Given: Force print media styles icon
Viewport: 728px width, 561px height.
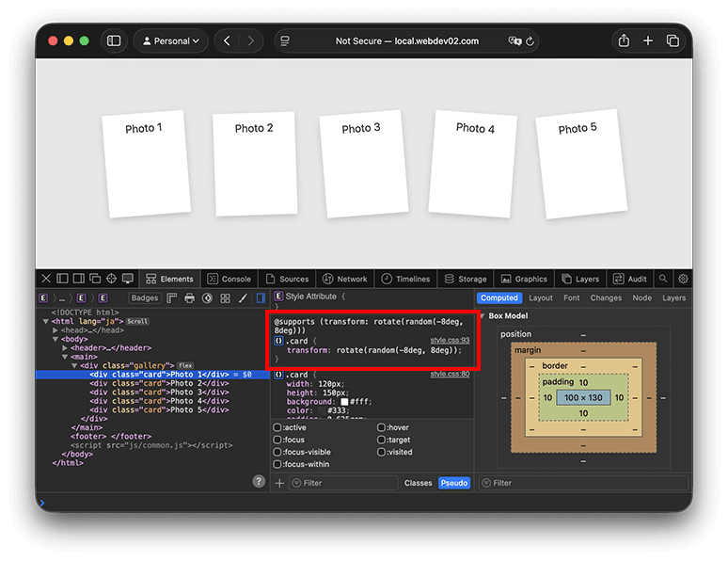Looking at the screenshot, I should [x=189, y=298].
